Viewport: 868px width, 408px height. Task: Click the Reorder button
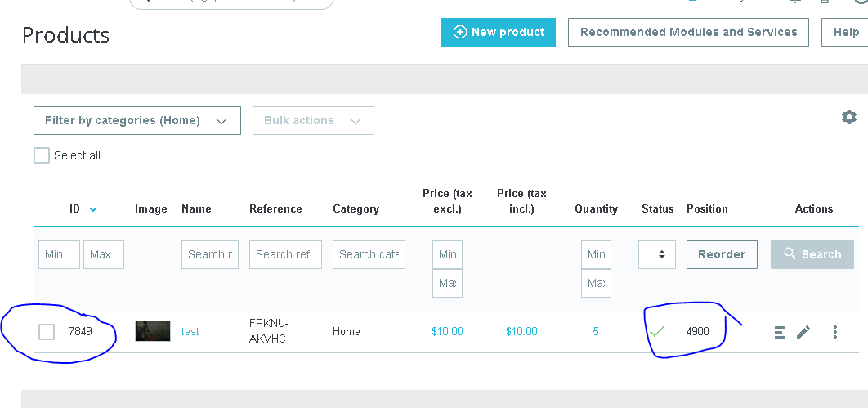click(722, 254)
